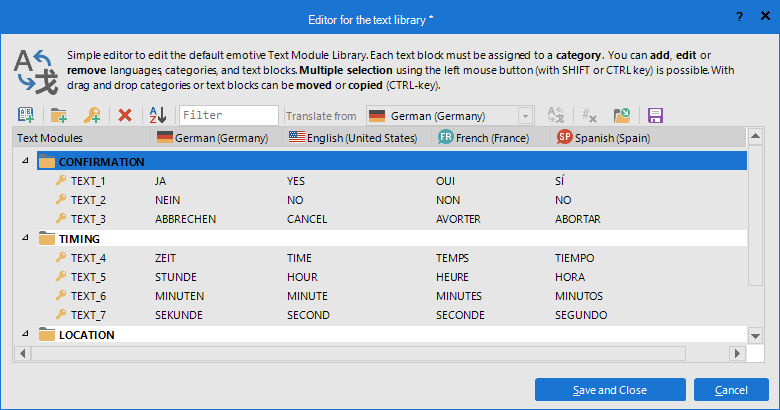Click the CONFIRMATION folder icon
Screen dimensions: 780x410
47,162
